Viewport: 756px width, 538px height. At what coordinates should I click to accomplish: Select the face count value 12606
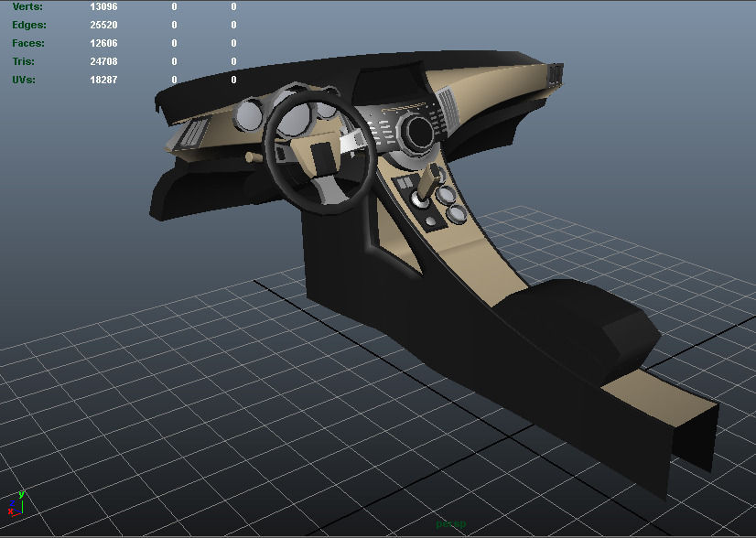103,43
